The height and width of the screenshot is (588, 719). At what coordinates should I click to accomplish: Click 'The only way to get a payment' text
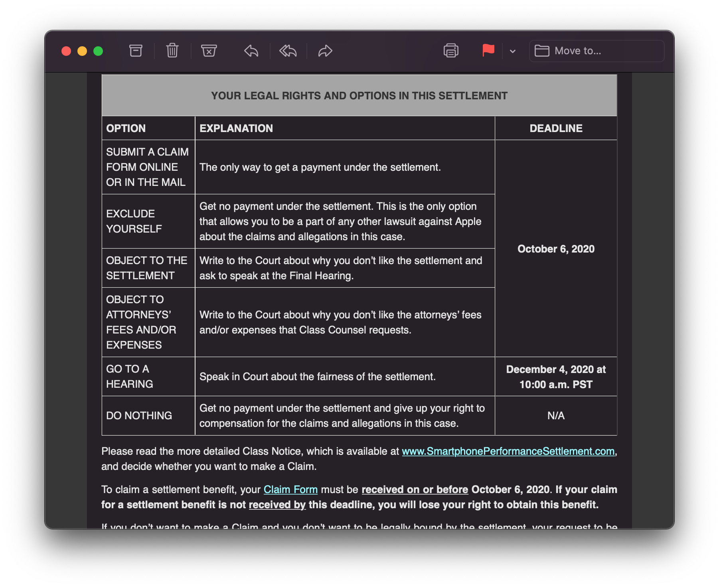pyautogui.click(x=320, y=167)
